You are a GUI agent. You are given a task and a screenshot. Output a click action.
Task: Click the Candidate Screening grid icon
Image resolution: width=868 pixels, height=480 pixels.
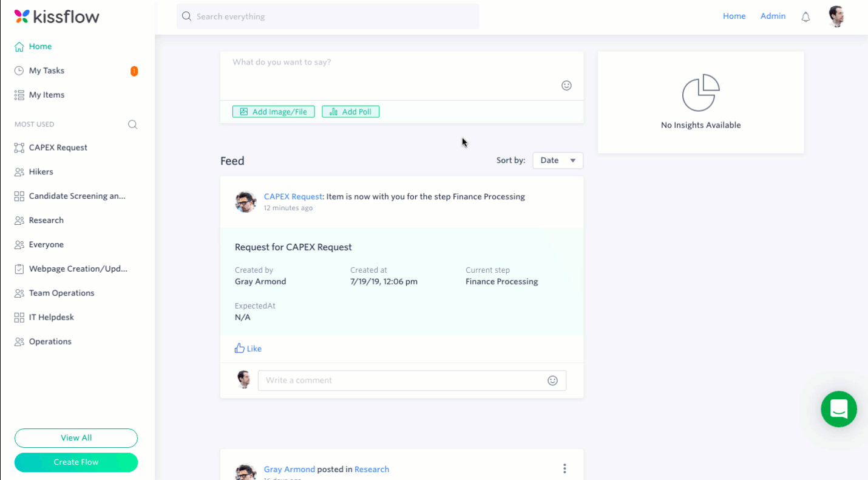click(19, 196)
